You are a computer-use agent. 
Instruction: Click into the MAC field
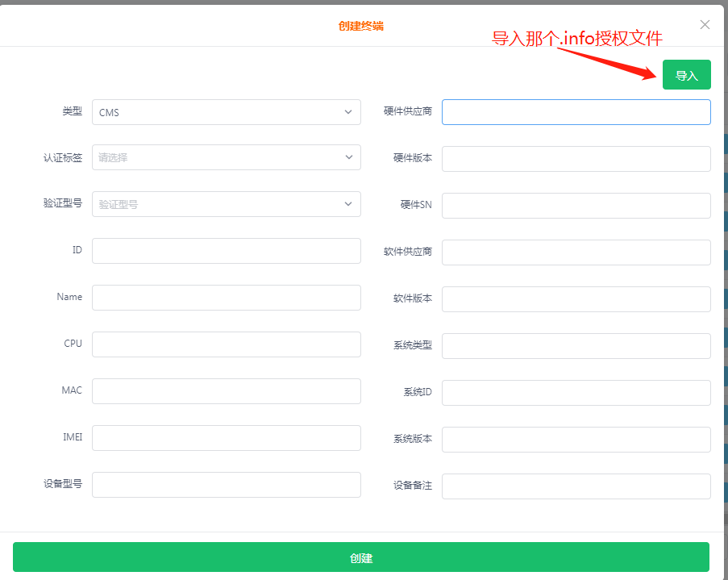pyautogui.click(x=226, y=391)
